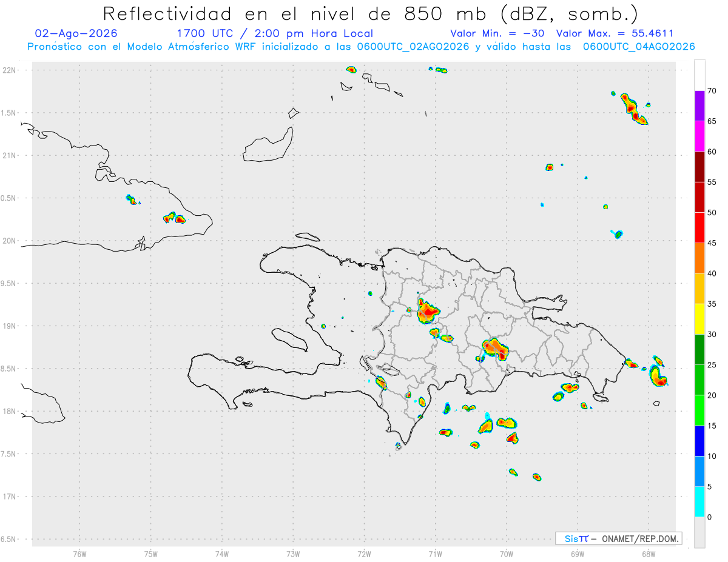Select the '68W' longitude label
Viewport: 728px width, 562px height.
[x=649, y=554]
